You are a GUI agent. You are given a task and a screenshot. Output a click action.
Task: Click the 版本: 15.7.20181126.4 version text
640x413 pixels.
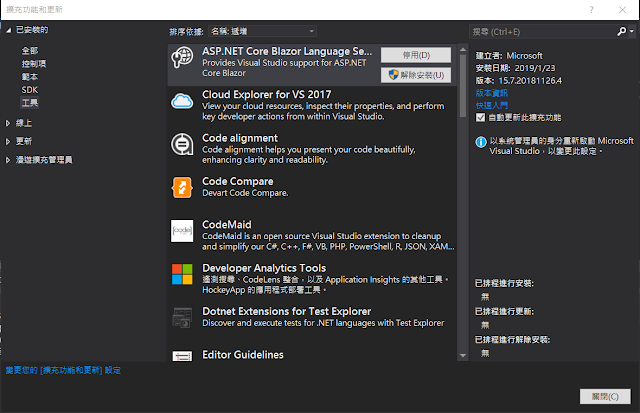(x=519, y=81)
